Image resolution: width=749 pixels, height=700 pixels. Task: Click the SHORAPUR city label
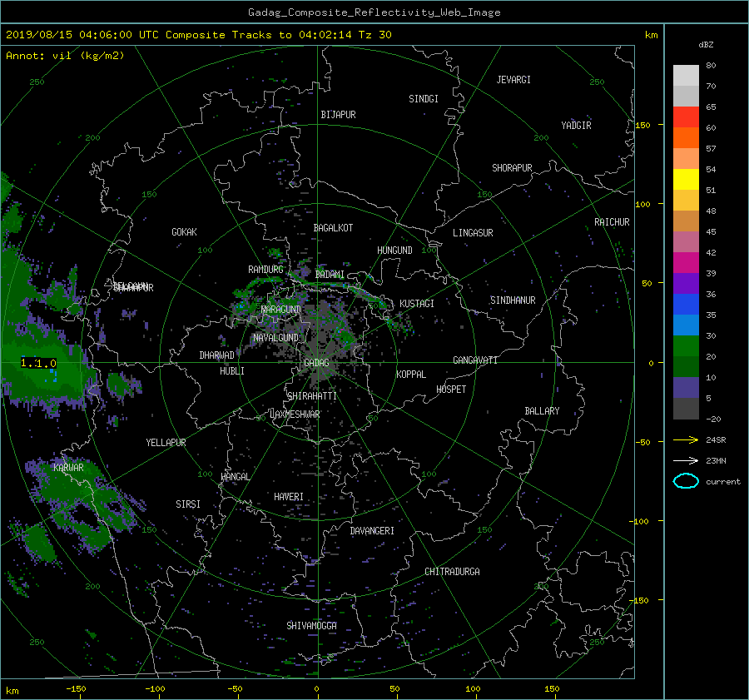coord(512,168)
